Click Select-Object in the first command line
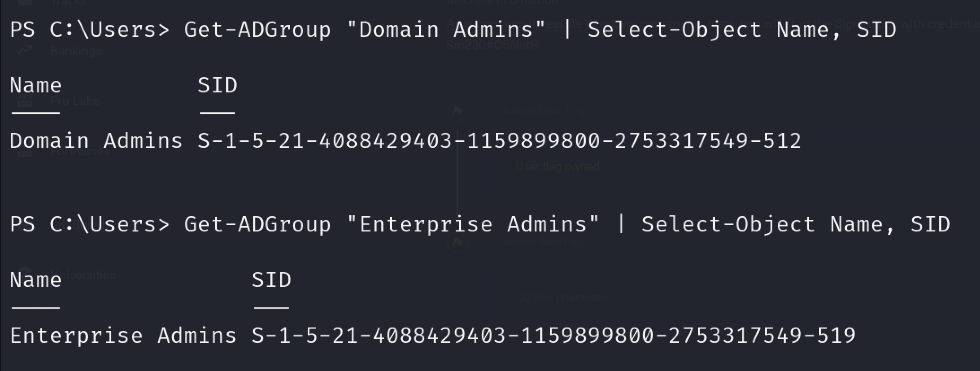Viewport: 980px width, 371px height. click(x=674, y=30)
